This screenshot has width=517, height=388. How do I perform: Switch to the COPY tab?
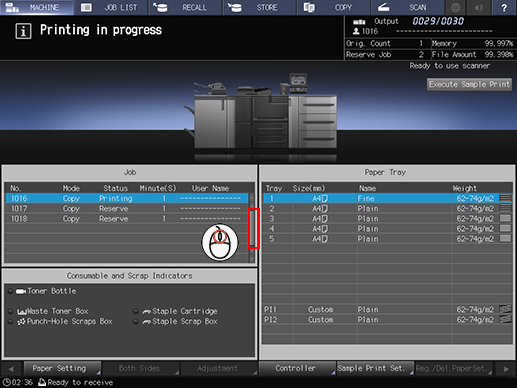coord(333,7)
